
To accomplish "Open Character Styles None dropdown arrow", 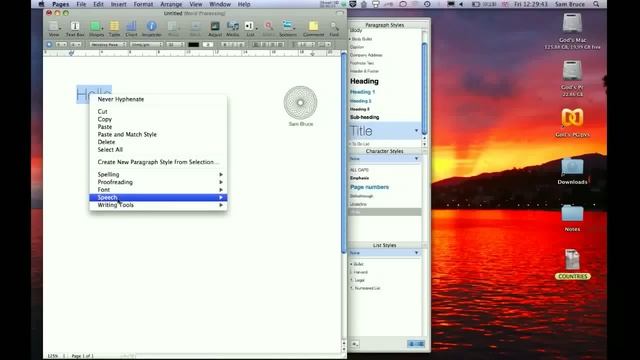I will (416, 158).
